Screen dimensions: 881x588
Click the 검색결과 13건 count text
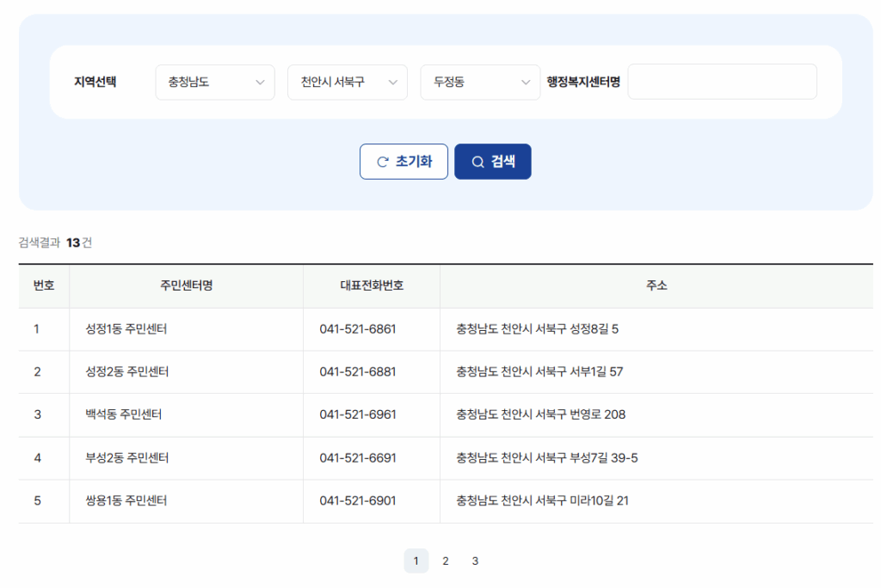pos(55,242)
